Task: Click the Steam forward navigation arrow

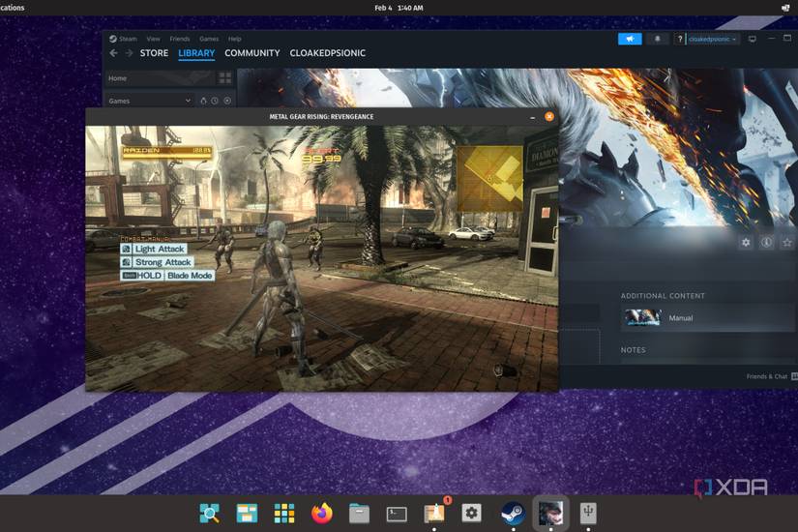Action: click(x=129, y=53)
